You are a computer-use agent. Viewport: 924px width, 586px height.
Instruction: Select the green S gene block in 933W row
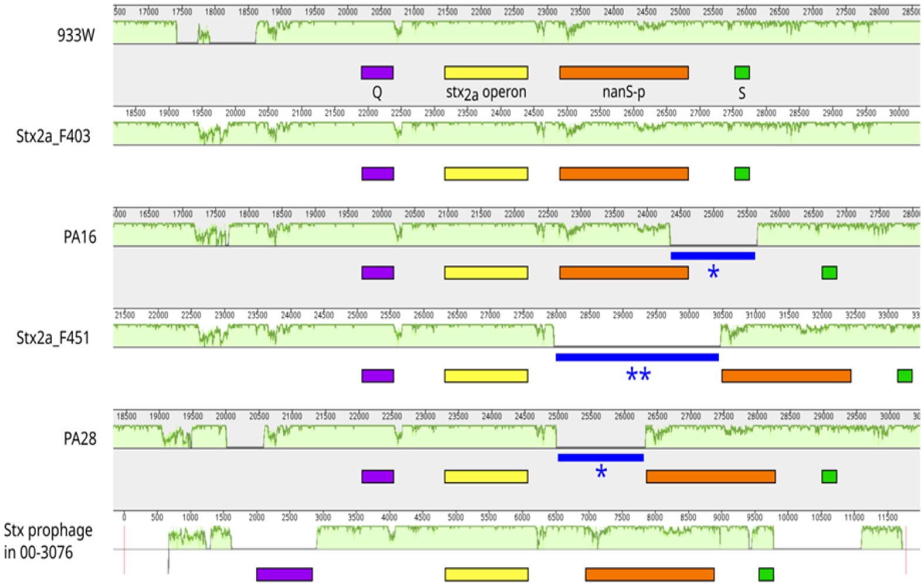[x=742, y=73]
